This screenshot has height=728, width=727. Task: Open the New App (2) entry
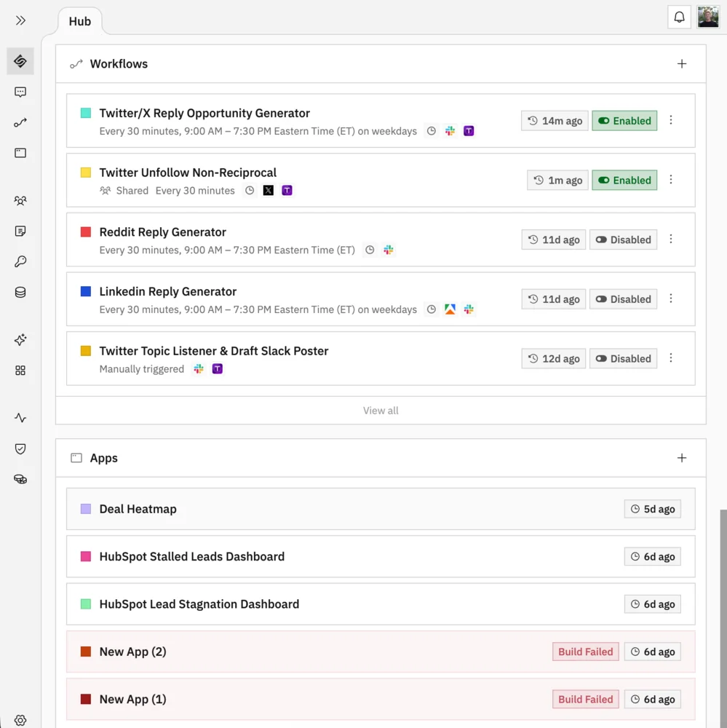pyautogui.click(x=381, y=652)
